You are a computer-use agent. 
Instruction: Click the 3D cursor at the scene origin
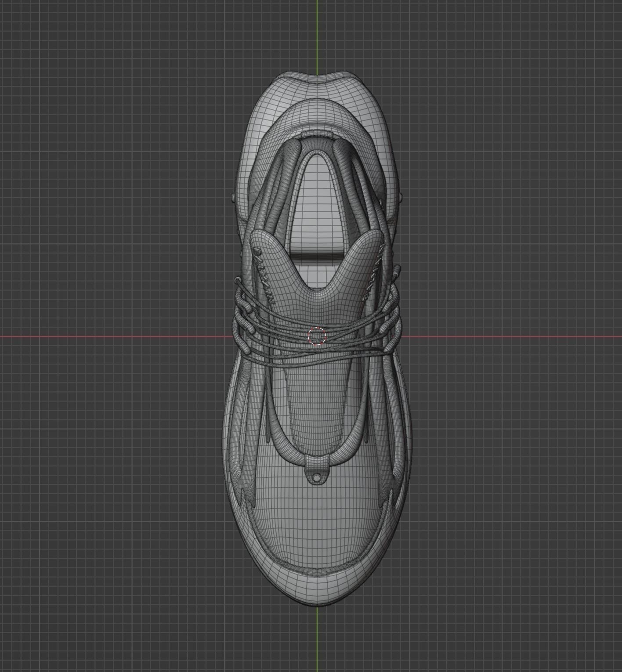click(x=317, y=337)
